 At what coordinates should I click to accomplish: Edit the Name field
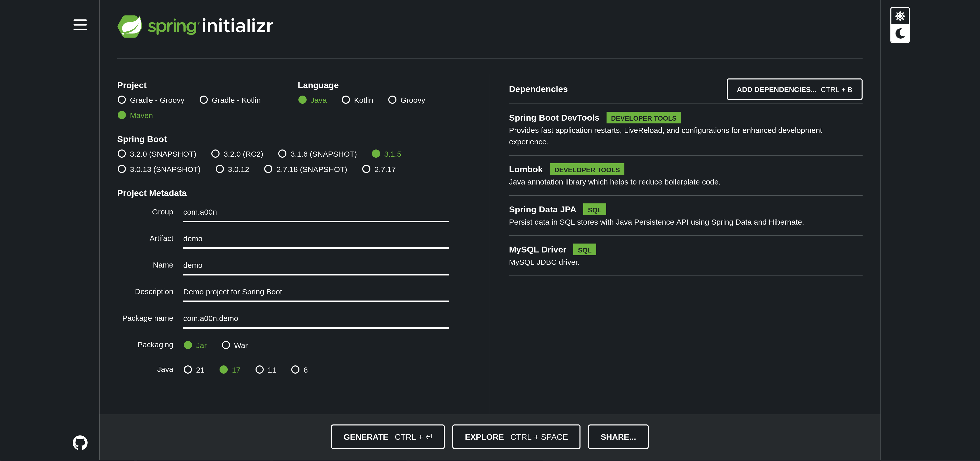tap(316, 266)
